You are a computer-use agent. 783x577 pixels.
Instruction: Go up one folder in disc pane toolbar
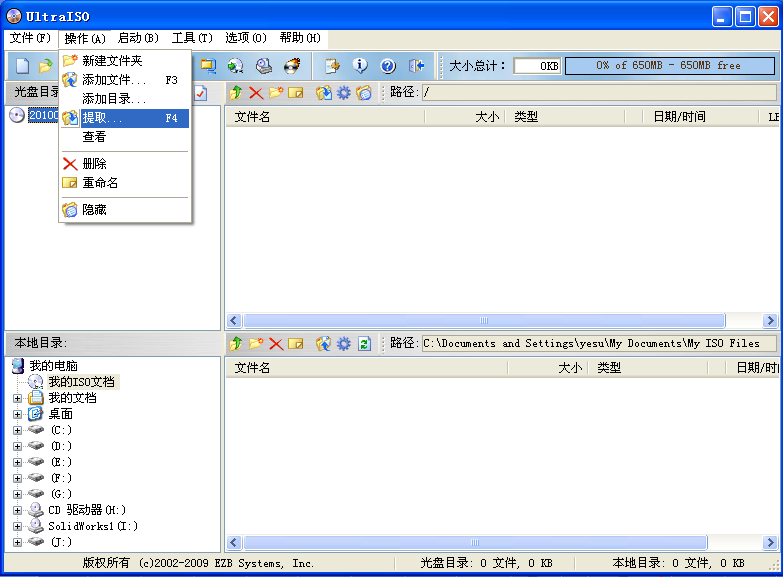(x=236, y=92)
